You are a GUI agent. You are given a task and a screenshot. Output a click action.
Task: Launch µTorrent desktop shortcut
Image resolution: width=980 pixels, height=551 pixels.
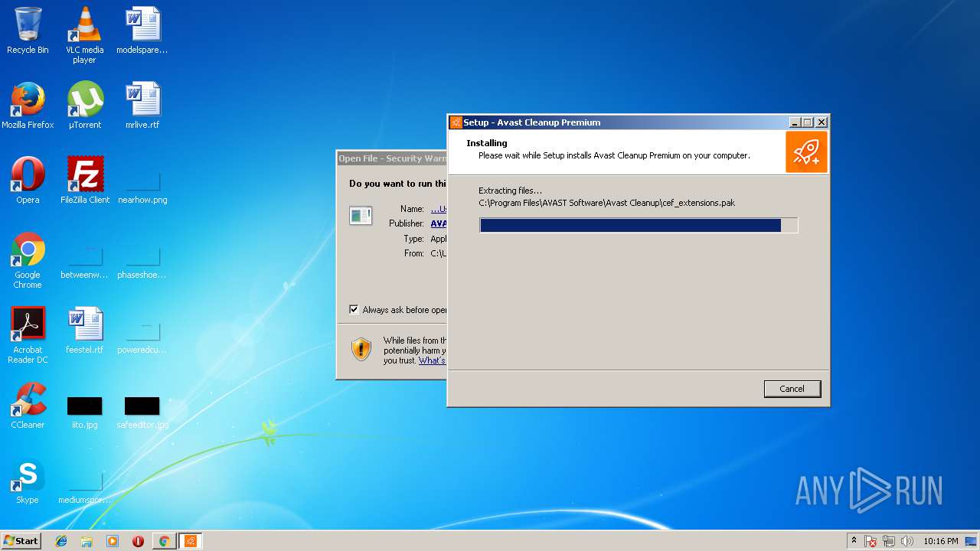click(x=84, y=106)
